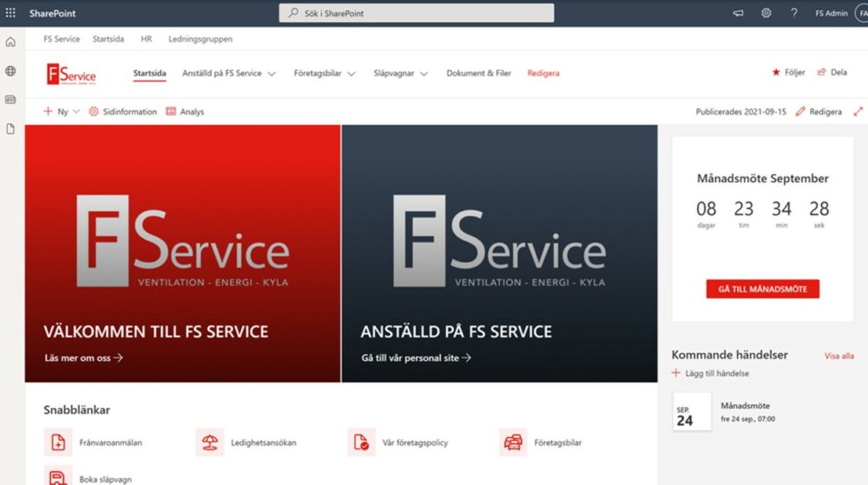Click the Kommande händelser heading

pyautogui.click(x=730, y=355)
